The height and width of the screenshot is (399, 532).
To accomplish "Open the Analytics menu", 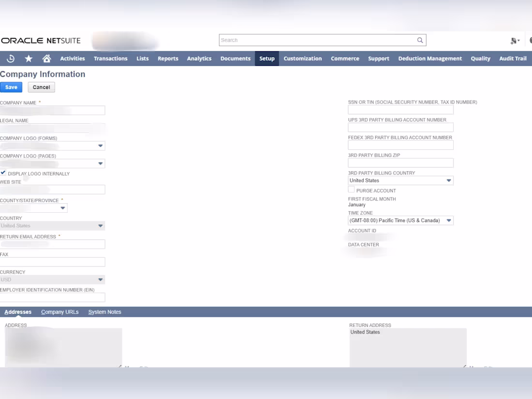I will 199,59.
